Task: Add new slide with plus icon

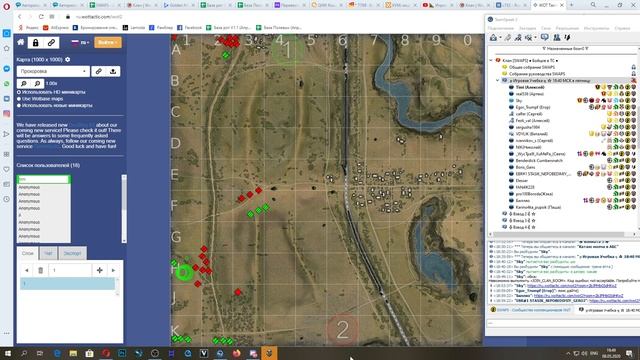Action: click(99, 270)
